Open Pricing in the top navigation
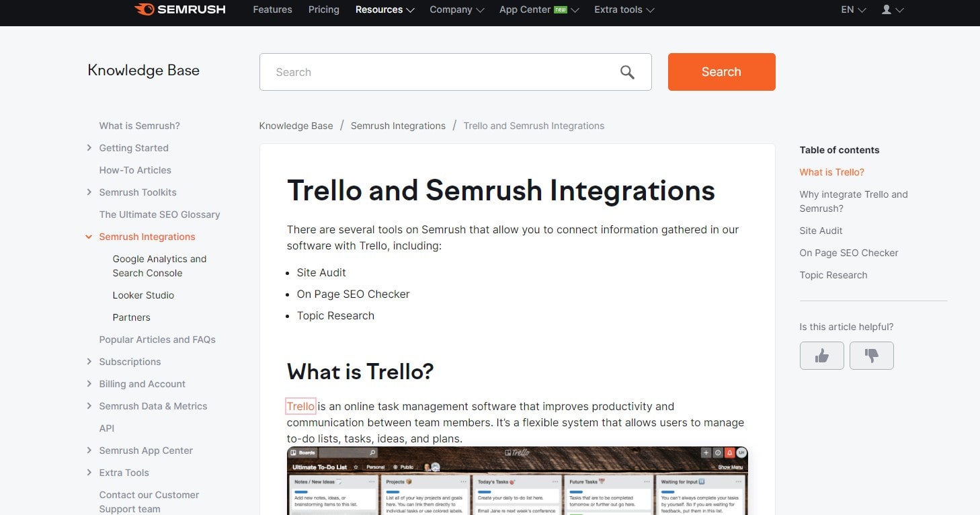Viewport: 980px width, 515px height. (x=323, y=9)
